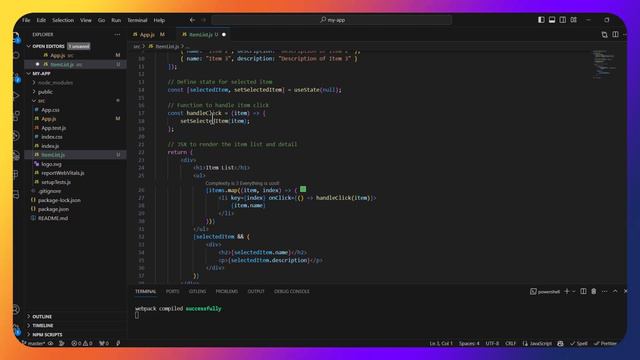Open the terminal launch profile dropdown arrow
Image resolution: width=640 pixels, height=360 pixels.
tap(573, 291)
